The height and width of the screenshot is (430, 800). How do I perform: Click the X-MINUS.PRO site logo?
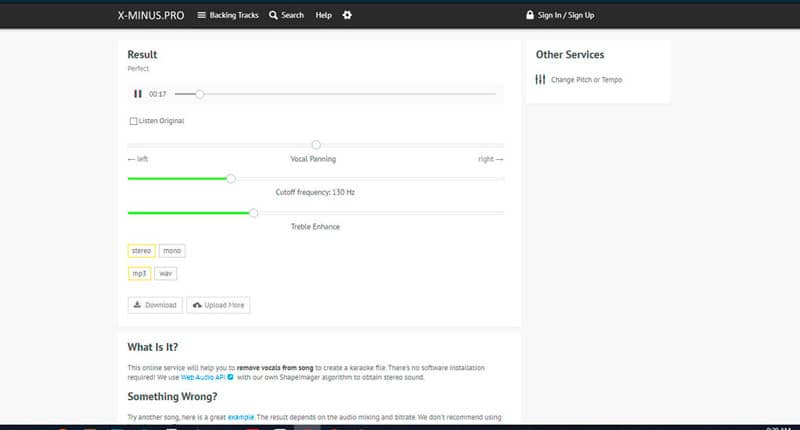pos(151,15)
